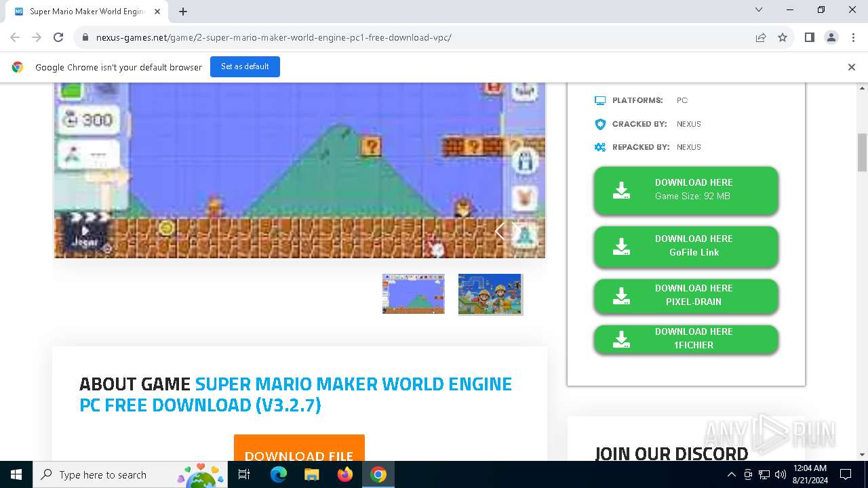Launch Microsoft Edge from taskbar
Viewport: 868px width, 488px height.
pyautogui.click(x=279, y=474)
